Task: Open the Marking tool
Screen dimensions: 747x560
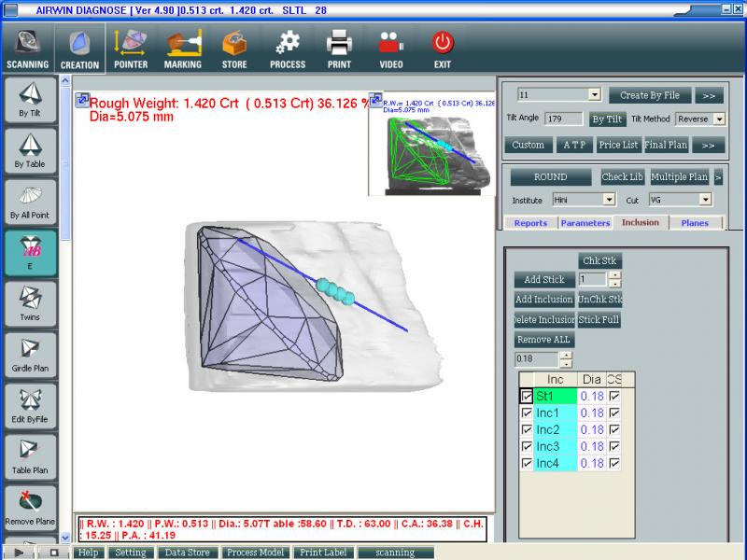Action: pos(183,49)
